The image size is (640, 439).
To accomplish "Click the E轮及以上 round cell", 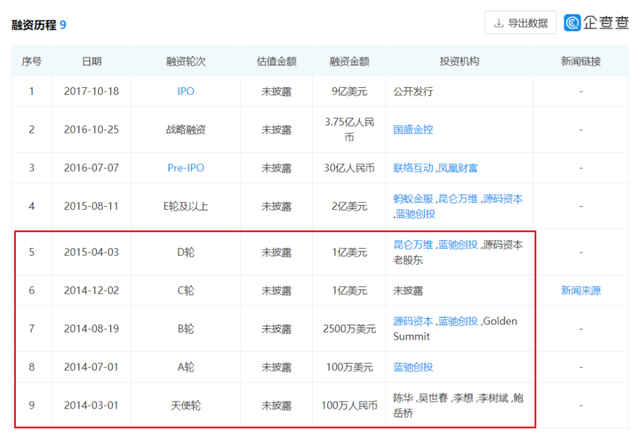I will (186, 206).
